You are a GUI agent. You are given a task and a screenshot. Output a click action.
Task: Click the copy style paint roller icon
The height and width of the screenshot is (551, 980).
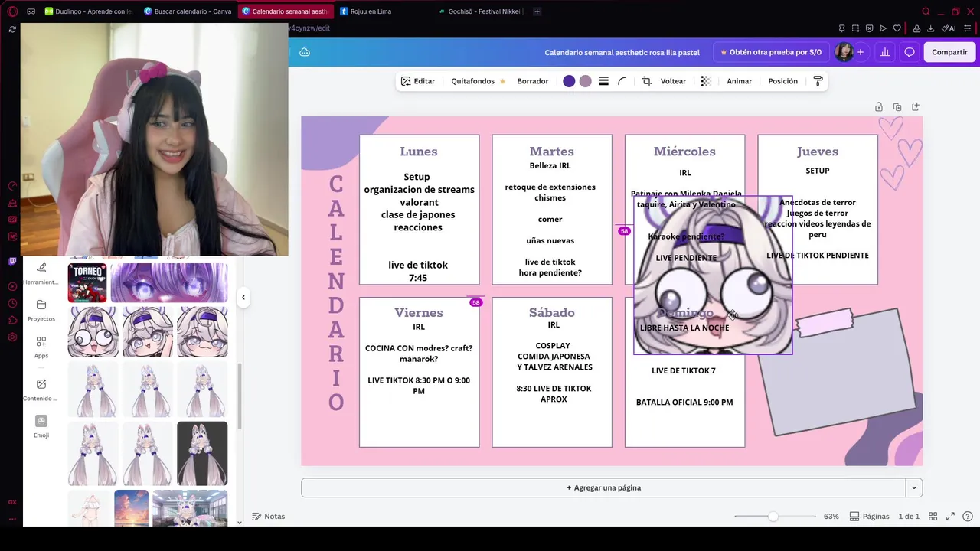[x=818, y=81]
